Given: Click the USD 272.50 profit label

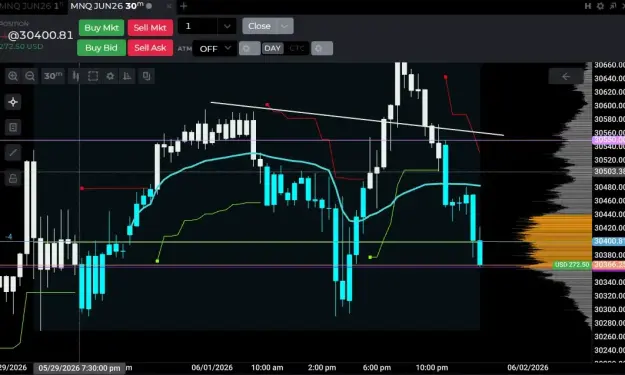Looking at the screenshot, I should [572, 265].
